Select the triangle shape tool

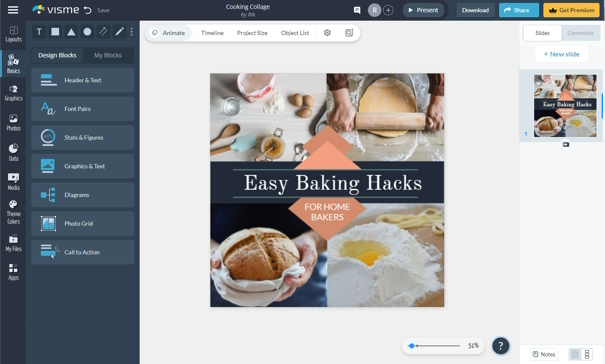(x=71, y=32)
